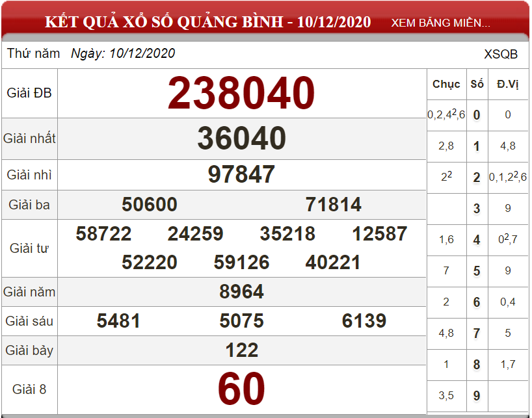
Task: Click Đ.Vị cell showing 0,1,2²,6
Action: point(508,176)
